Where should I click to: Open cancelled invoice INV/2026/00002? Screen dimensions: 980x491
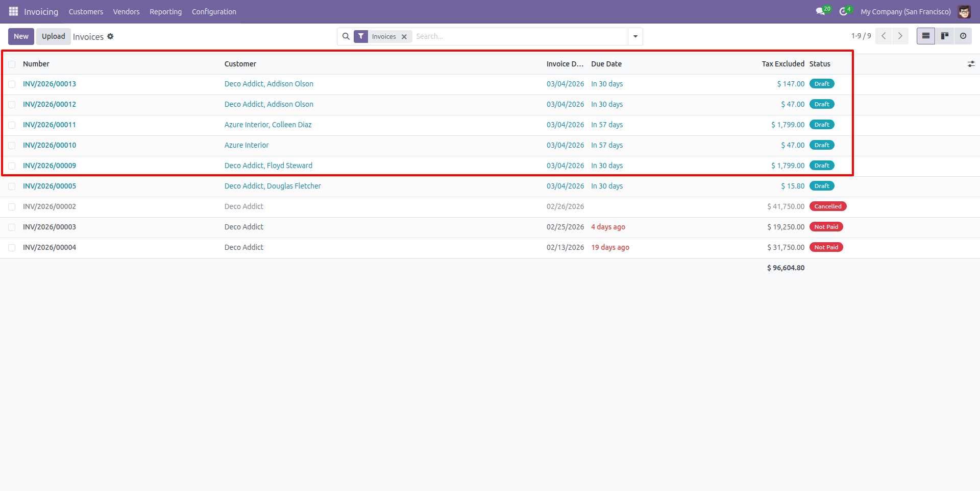pyautogui.click(x=50, y=206)
